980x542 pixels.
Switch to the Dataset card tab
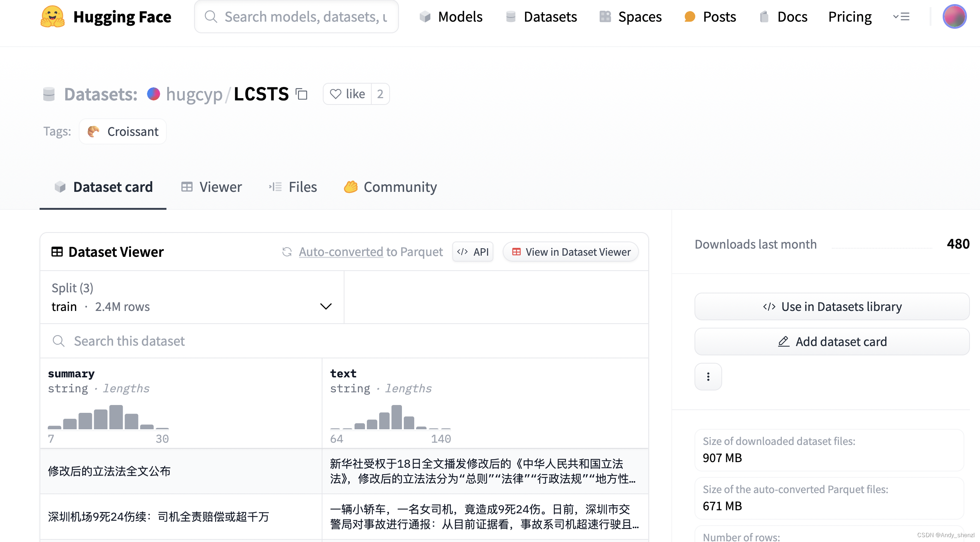click(x=103, y=187)
